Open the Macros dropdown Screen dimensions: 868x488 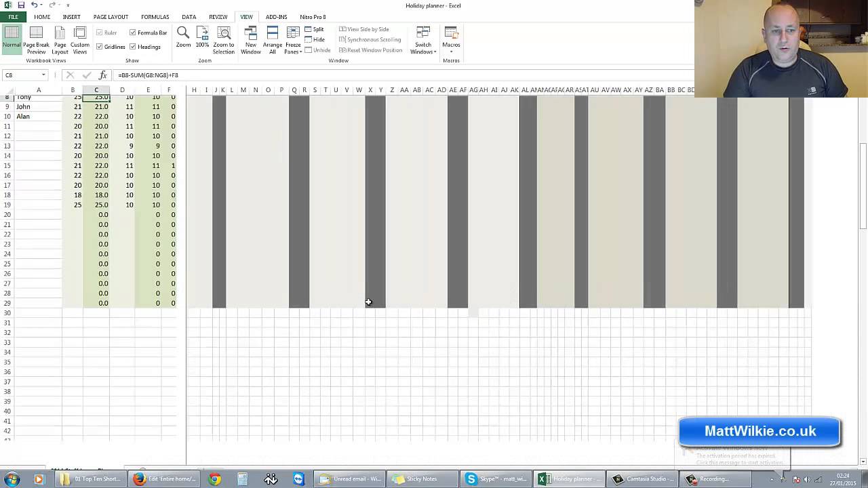451,40
